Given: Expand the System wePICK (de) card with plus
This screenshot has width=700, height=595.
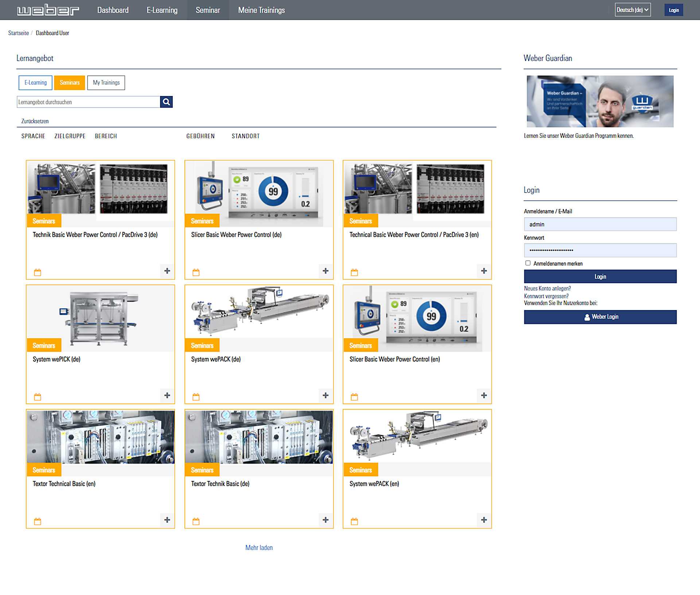Looking at the screenshot, I should point(167,395).
